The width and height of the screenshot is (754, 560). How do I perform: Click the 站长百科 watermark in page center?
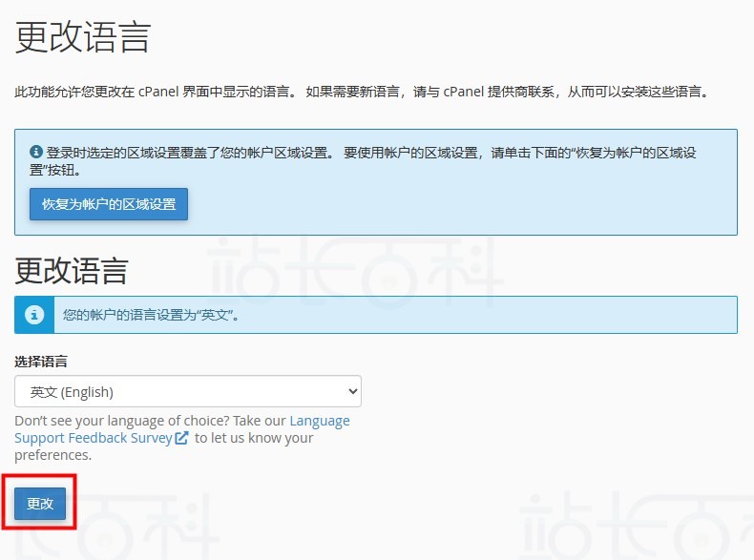[355, 270]
